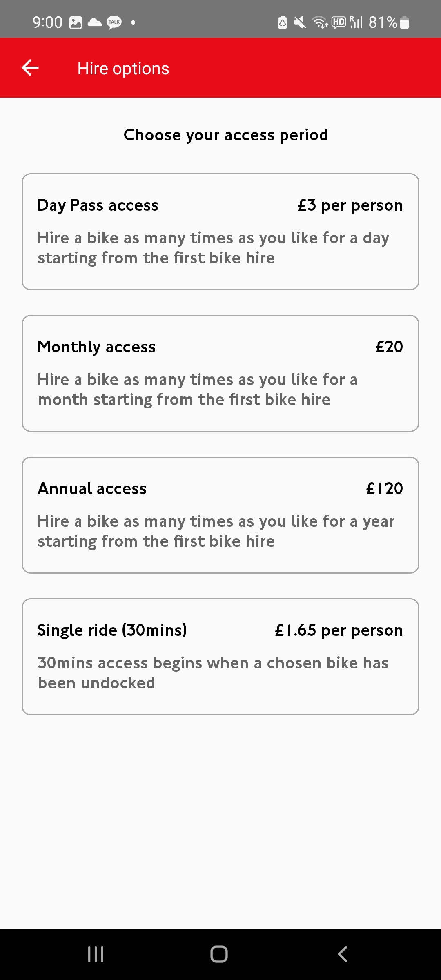Tap the Android home button icon
This screenshot has height=980, width=441.
pos(219,954)
